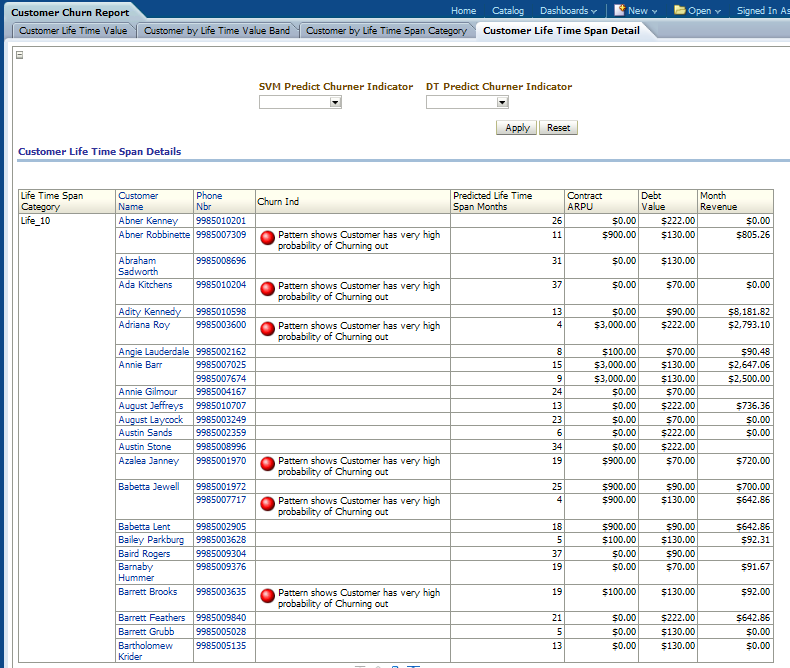Viewport: 790px width, 668px height.
Task: Click red churn indicator for Azalea Janney
Action: pos(267,465)
